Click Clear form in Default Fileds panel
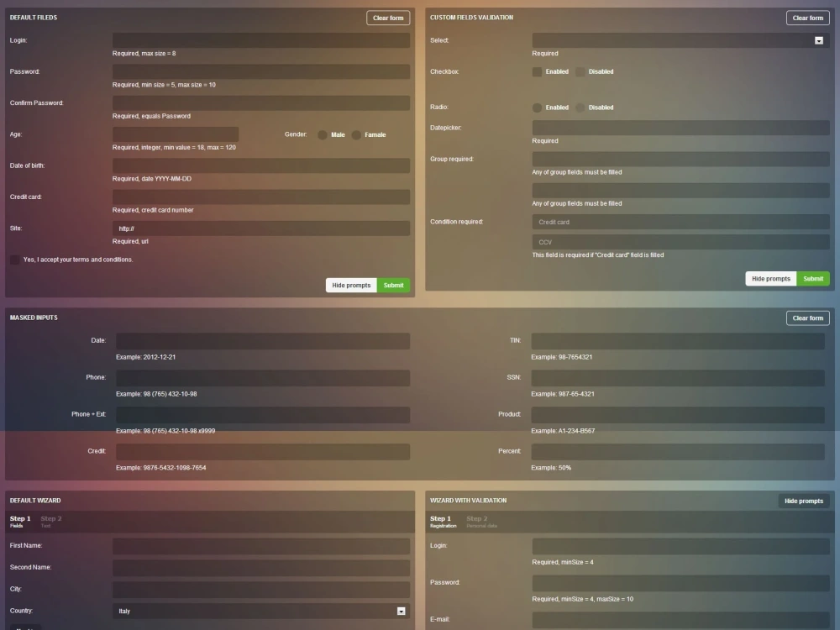 [x=388, y=18]
